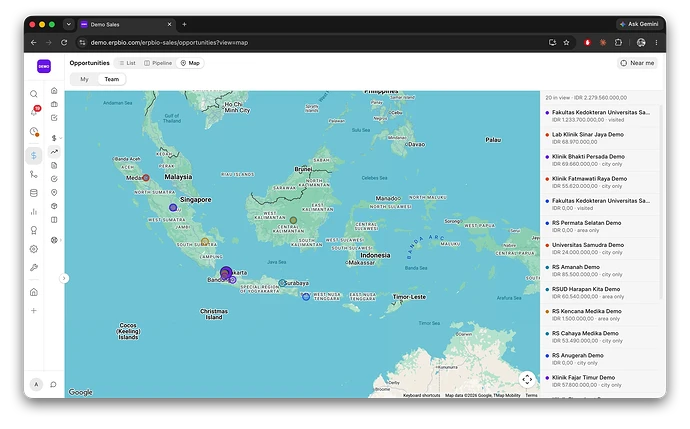Go to the home icon near sidebar bottom

coord(34,292)
